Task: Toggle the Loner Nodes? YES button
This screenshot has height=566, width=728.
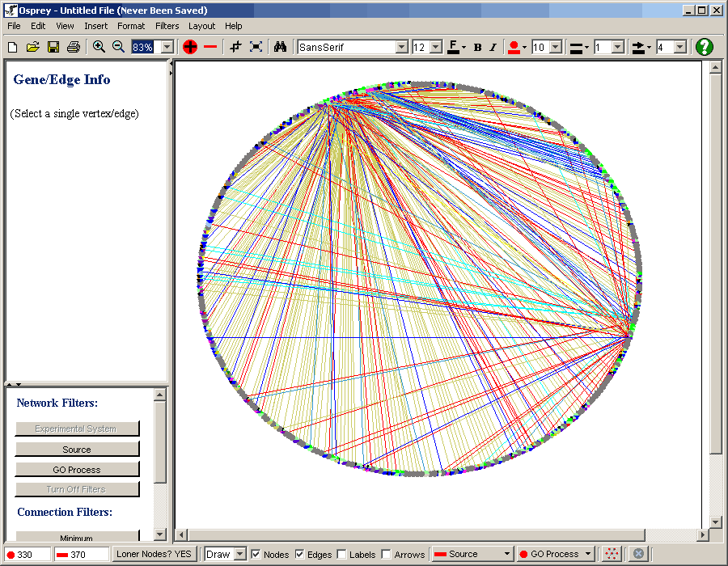Action: tap(154, 554)
